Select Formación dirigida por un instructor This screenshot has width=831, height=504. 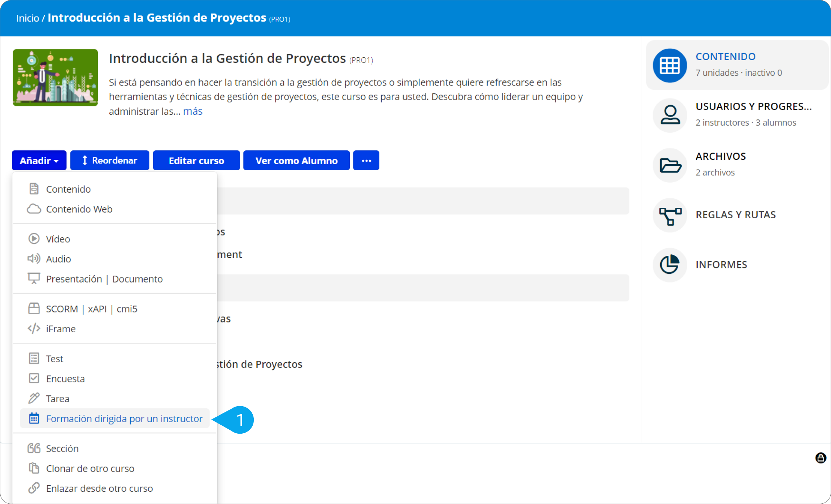click(x=124, y=418)
